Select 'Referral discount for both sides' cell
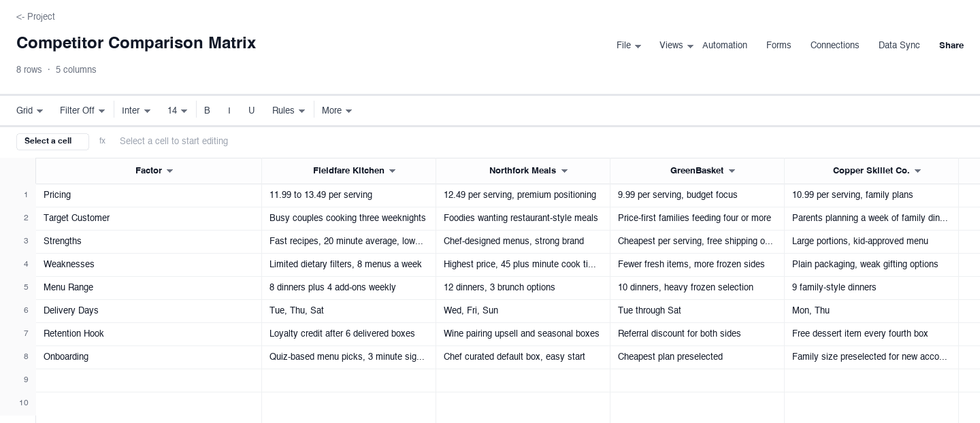The height and width of the screenshot is (423, 980). [697, 334]
